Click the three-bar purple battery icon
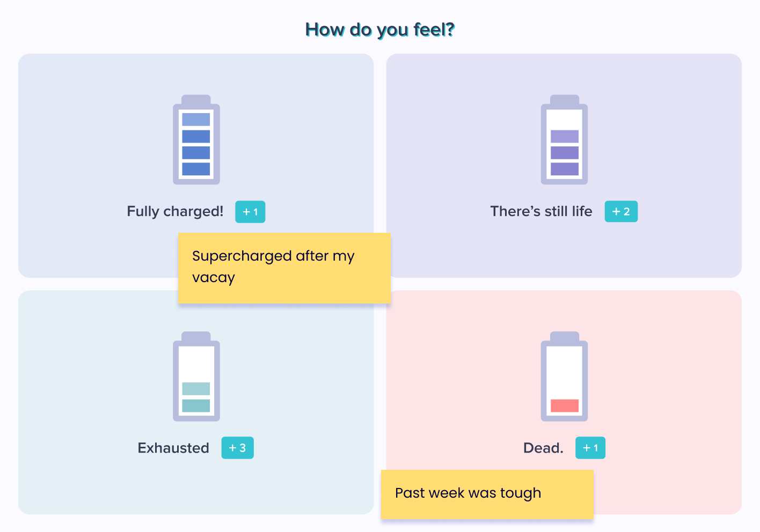 564,140
